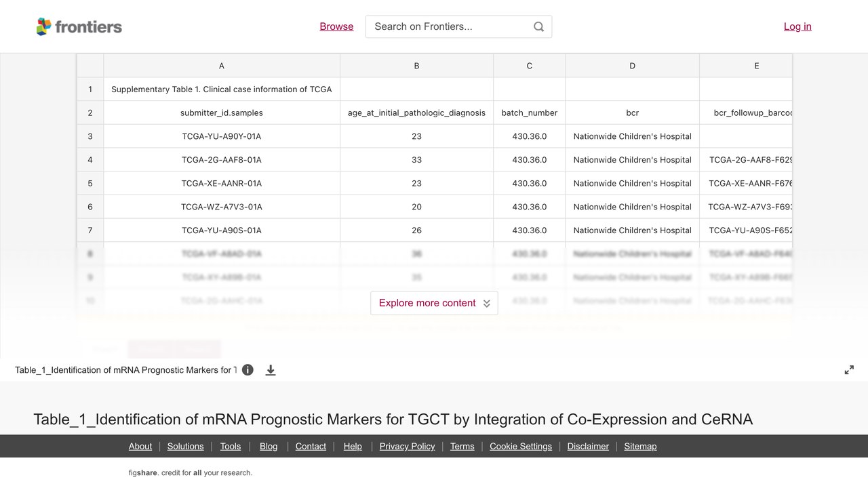Click the age value 20 cell

(416, 207)
